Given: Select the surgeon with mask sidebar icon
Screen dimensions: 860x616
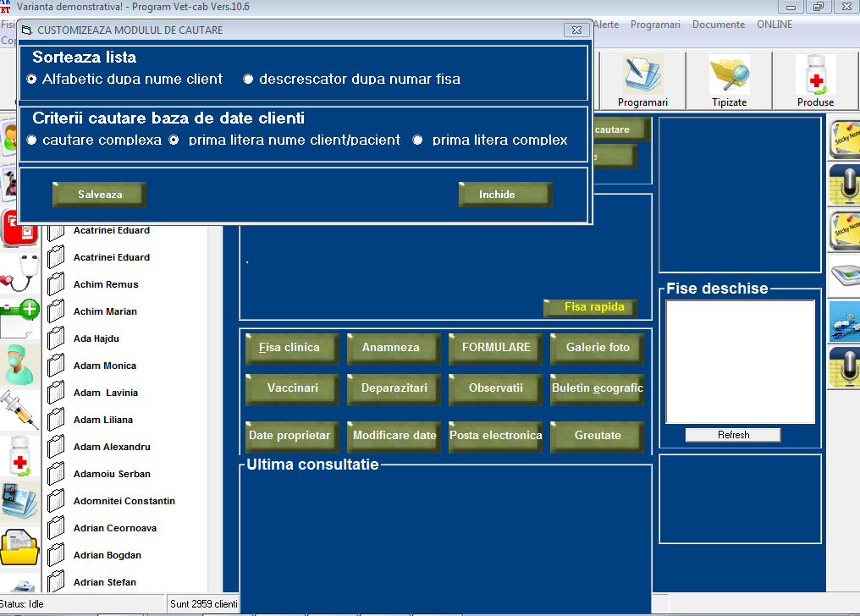Looking at the screenshot, I should click(x=20, y=365).
